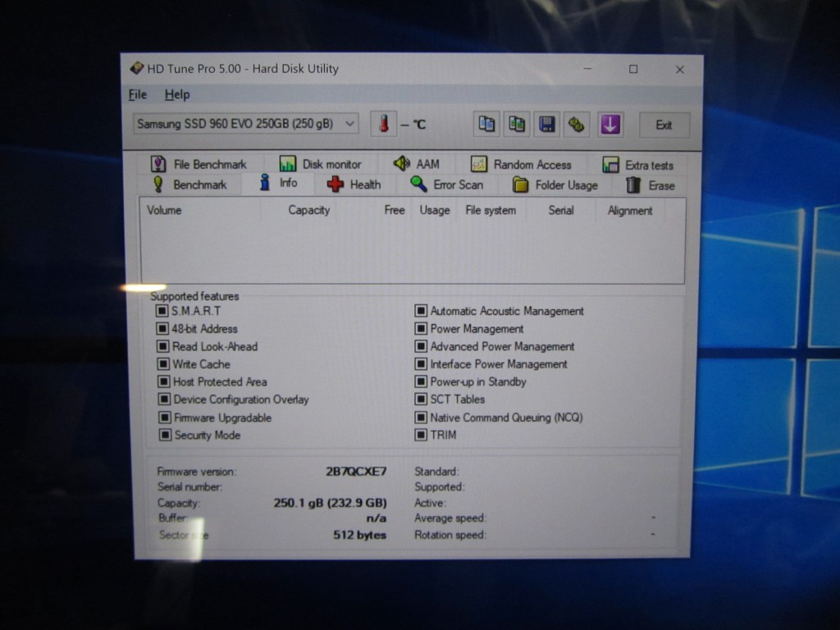Close the HD Tune Pro window
The width and height of the screenshot is (840, 630).
tap(680, 70)
